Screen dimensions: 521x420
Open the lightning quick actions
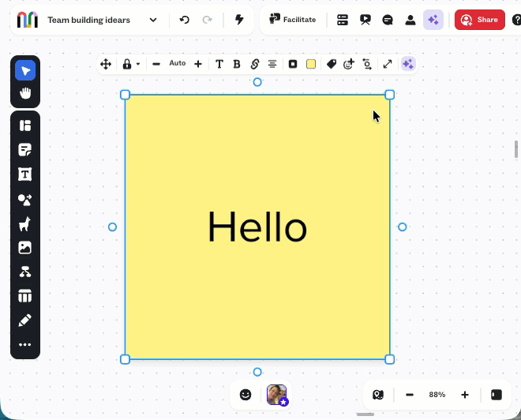click(x=239, y=20)
